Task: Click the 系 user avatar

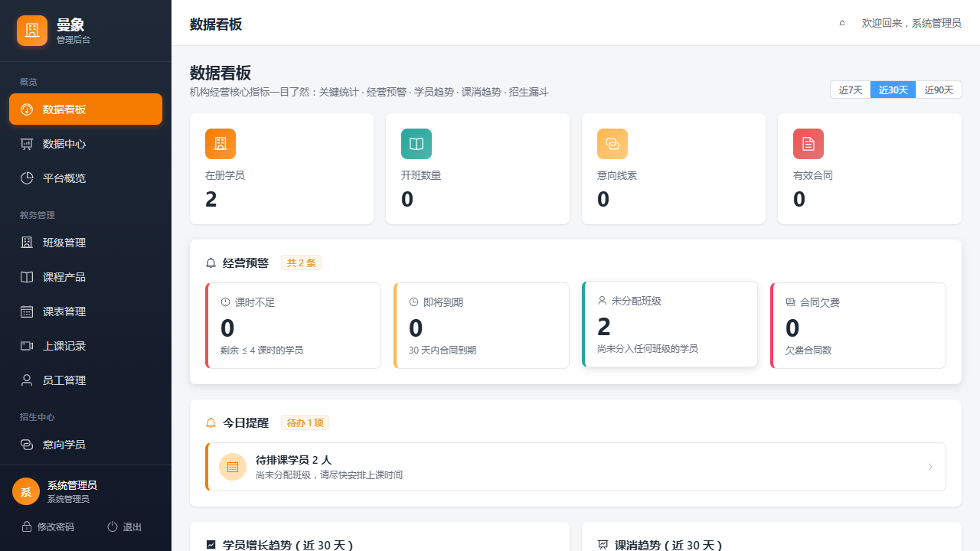Action: pos(26,491)
